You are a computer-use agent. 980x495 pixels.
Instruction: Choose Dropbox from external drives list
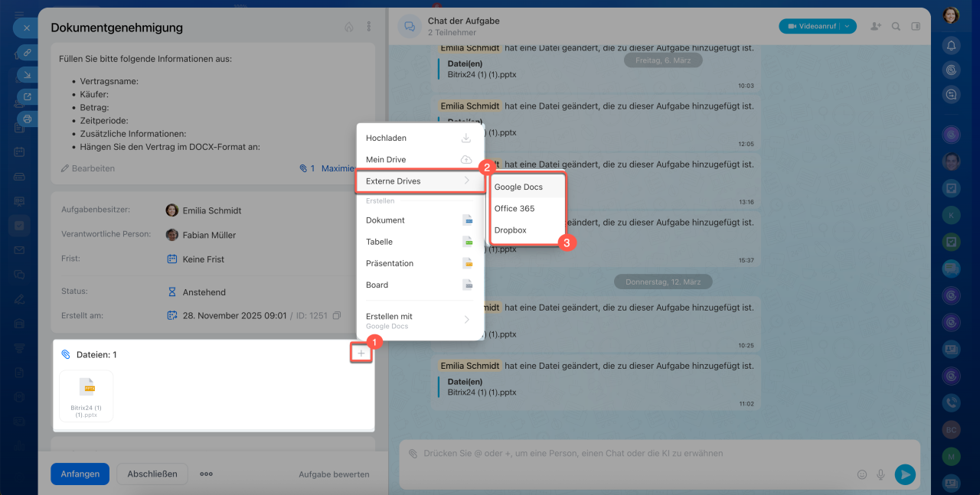510,230
